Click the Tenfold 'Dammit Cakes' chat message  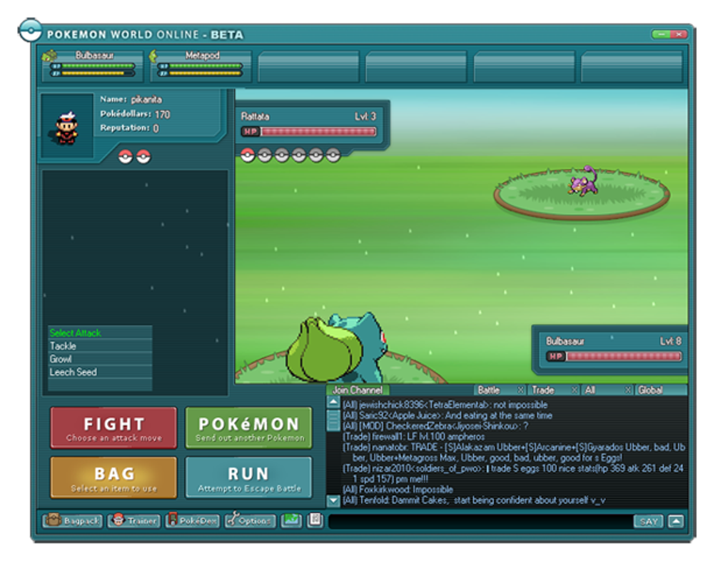click(x=474, y=500)
